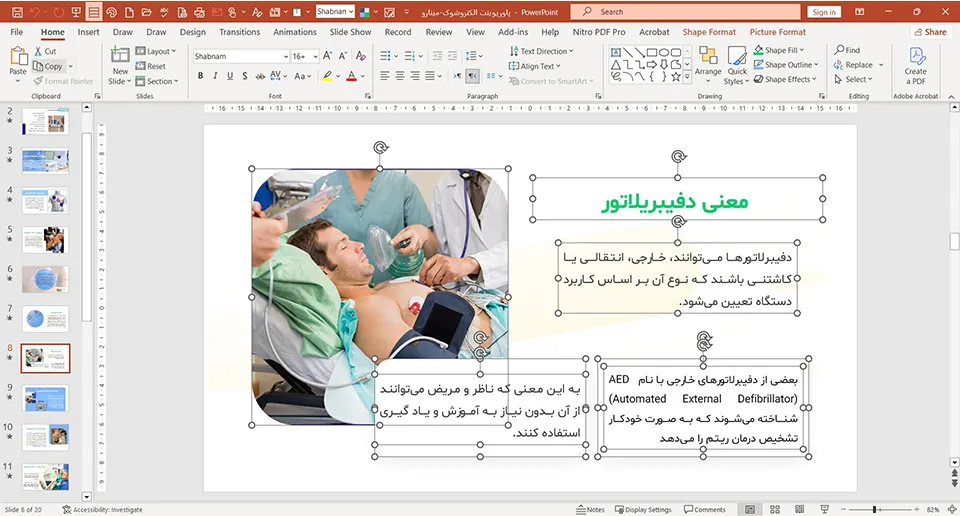Open Align Text dropdown
Image resolution: width=960 pixels, height=516 pixels.
(534, 66)
